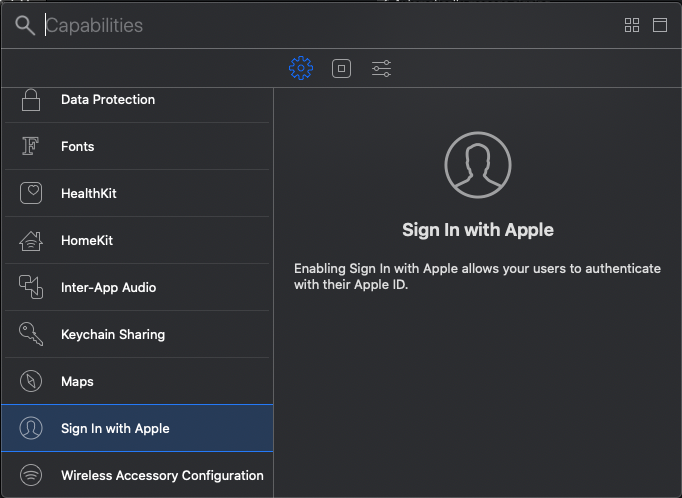Click the Maps compass icon

[x=31, y=382]
